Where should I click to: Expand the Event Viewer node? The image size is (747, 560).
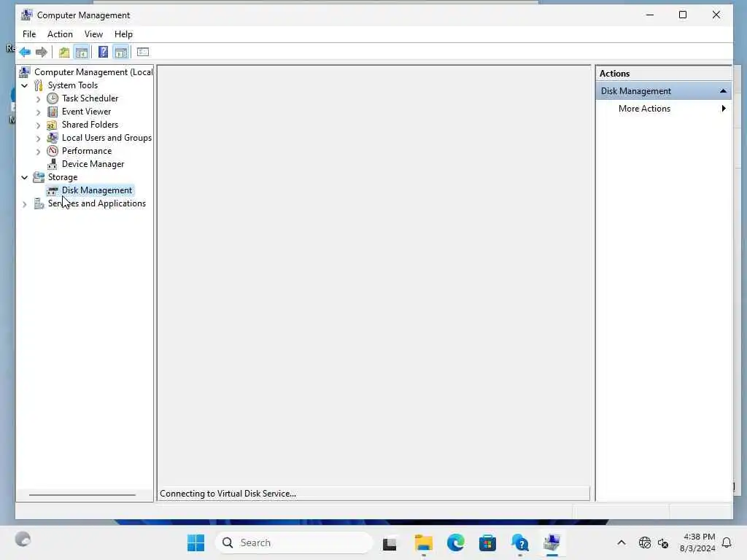click(x=38, y=112)
